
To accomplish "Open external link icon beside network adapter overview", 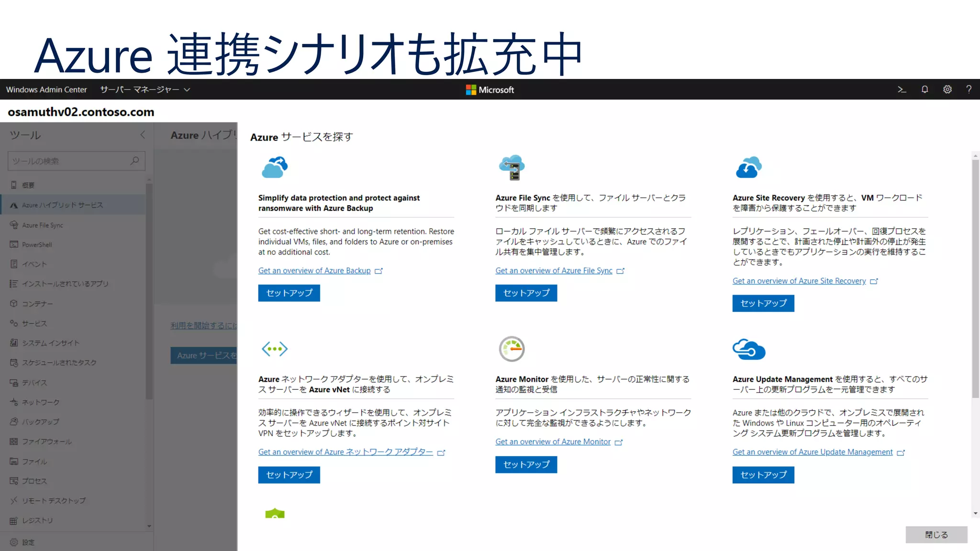I will pyautogui.click(x=441, y=452).
